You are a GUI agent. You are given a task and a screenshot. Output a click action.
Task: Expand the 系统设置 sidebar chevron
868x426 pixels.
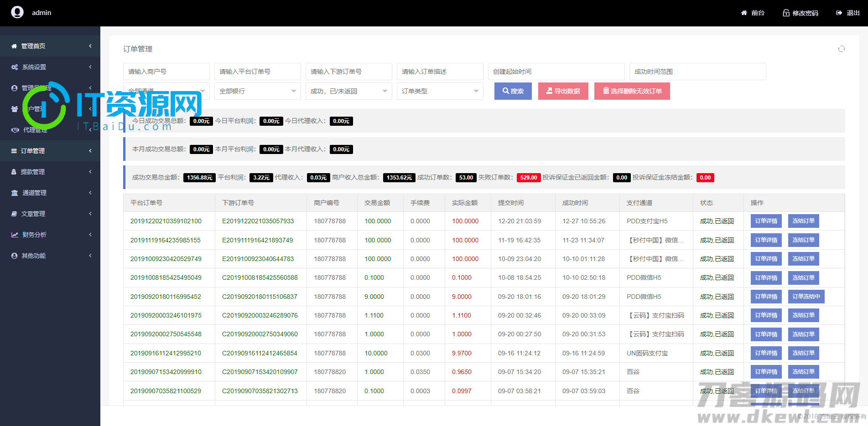pos(90,67)
